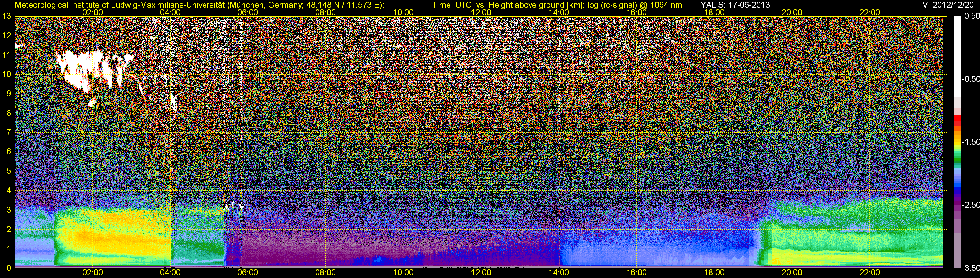
Task: Click the height axis label 3
Action: pyautogui.click(x=9, y=210)
